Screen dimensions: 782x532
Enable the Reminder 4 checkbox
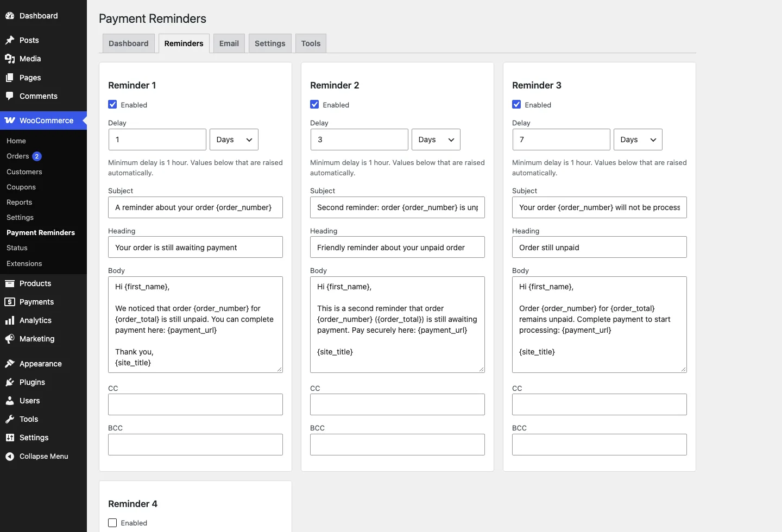pos(112,523)
